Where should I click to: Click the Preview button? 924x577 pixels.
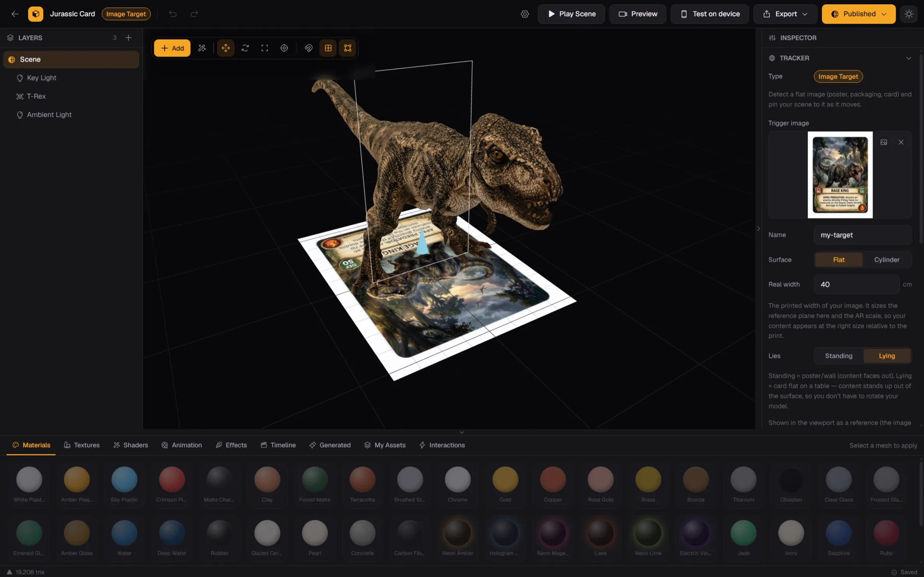638,14
